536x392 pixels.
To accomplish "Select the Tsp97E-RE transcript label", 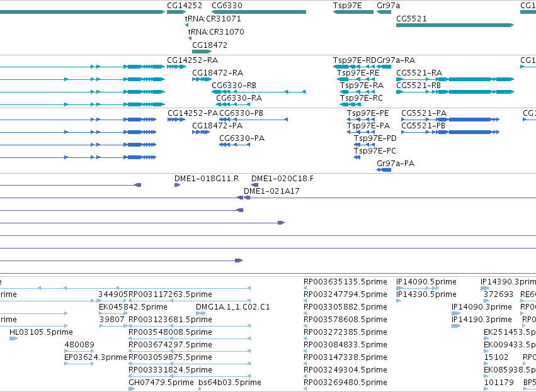I will click(358, 73).
